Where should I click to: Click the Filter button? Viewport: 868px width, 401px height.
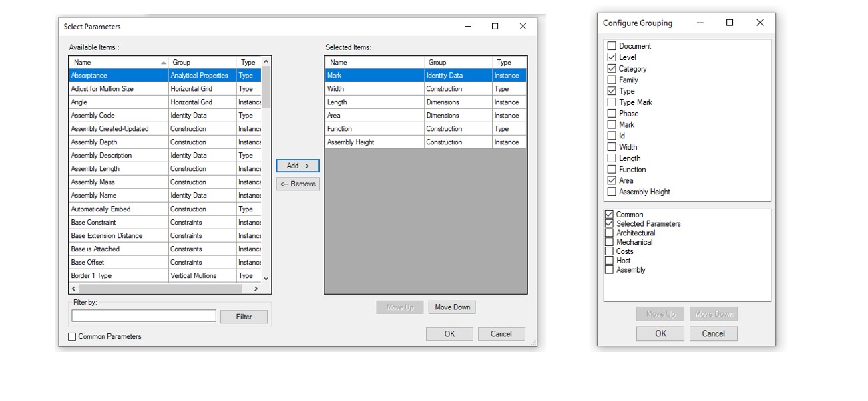click(244, 317)
